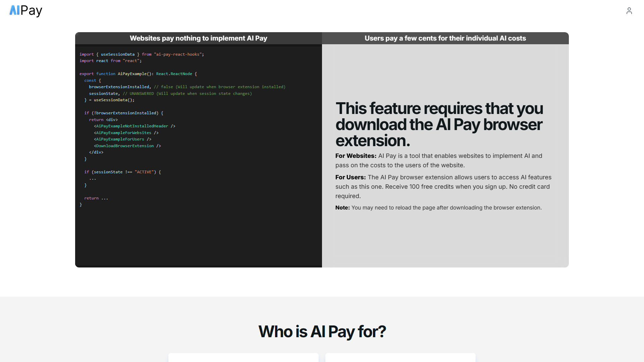
Task: Click the AiPayExample function declaration line
Action: tap(138, 74)
